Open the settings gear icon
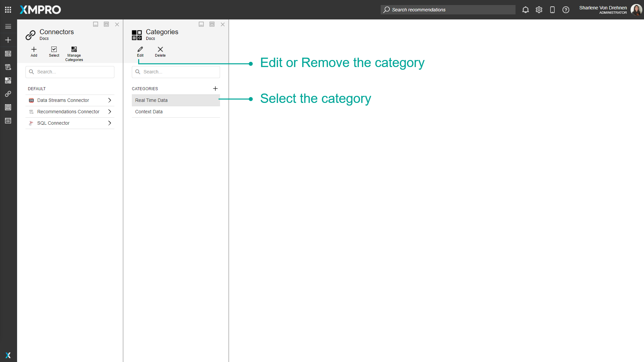 click(x=539, y=10)
